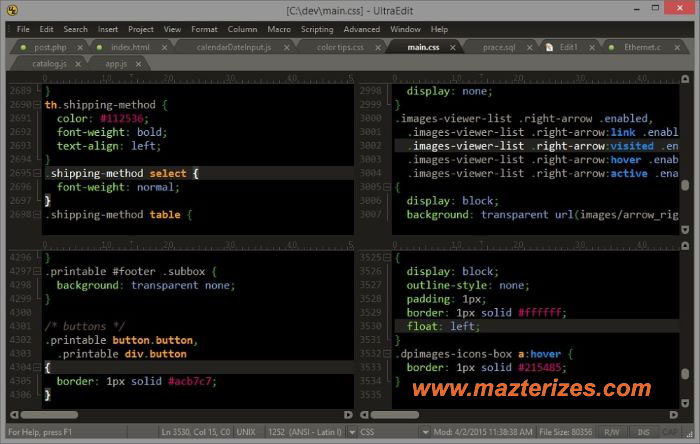This screenshot has width=700, height=444.
Task: Open the Scripting menu
Action: click(317, 29)
